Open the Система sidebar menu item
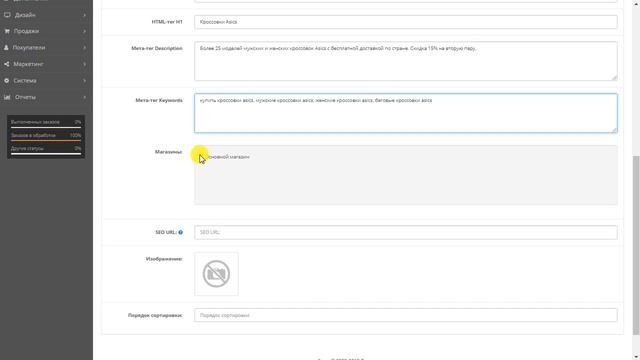 coord(46,81)
